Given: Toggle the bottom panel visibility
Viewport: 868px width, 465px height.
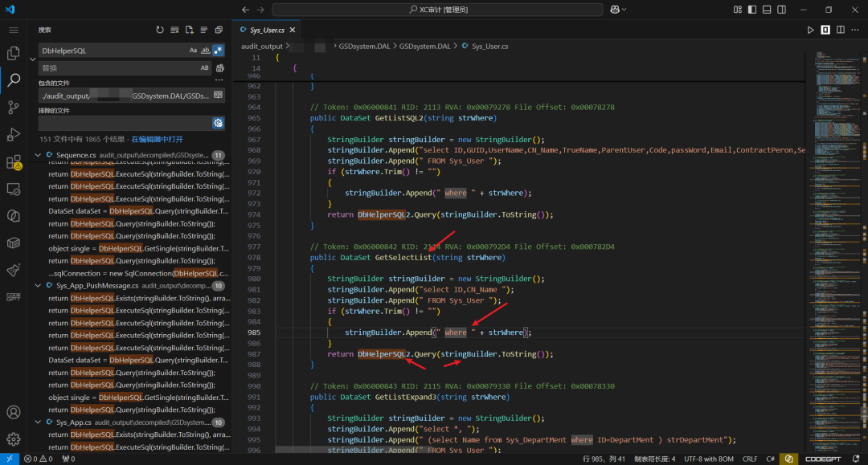Looking at the screenshot, I should [767, 10].
